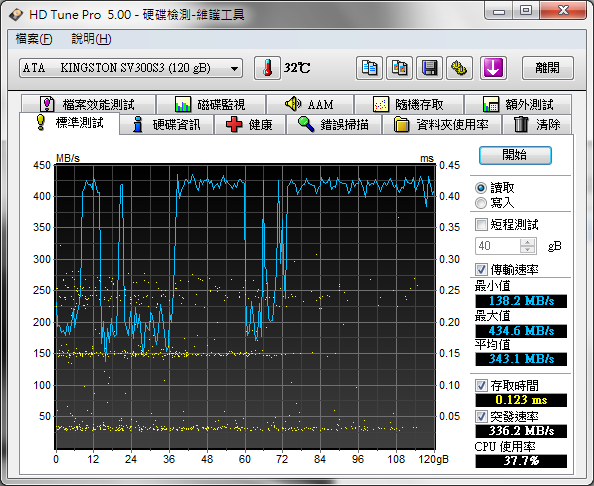Maximize the HD Tune Pro window

526,11
